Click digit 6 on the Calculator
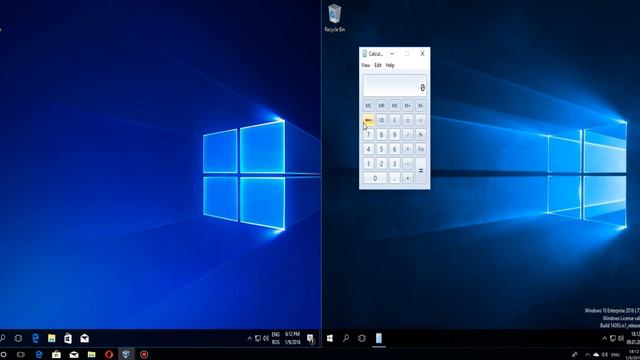640x360 pixels. tap(394, 149)
